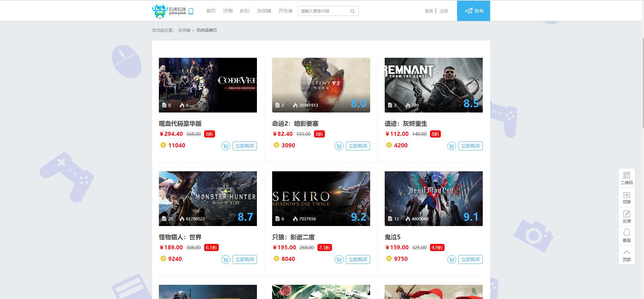Click gold coin icon next to 11040
The image size is (644, 299).
[x=163, y=145]
